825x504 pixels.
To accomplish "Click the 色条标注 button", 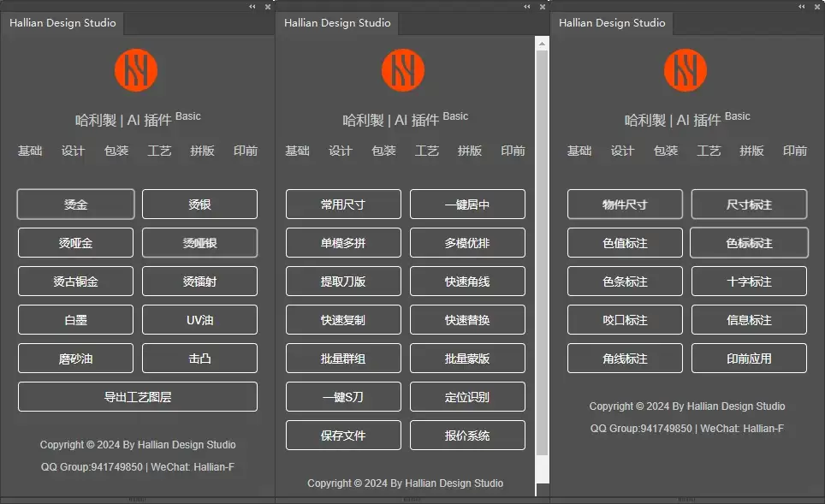I will [625, 281].
